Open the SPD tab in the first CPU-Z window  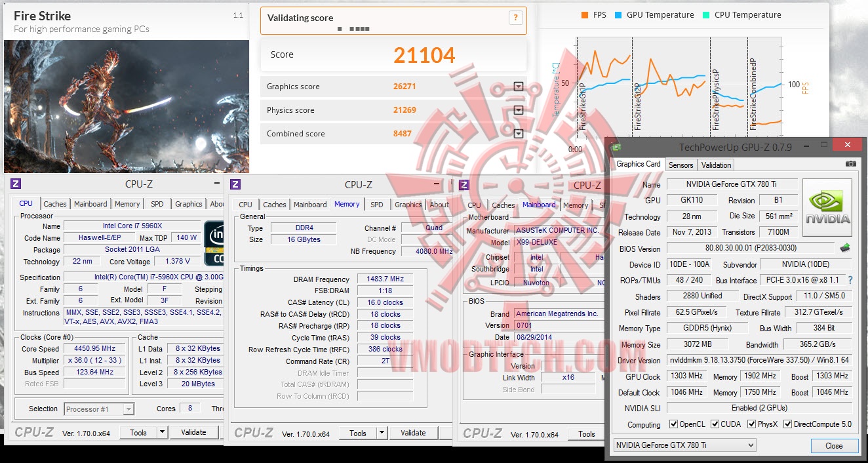(157, 204)
